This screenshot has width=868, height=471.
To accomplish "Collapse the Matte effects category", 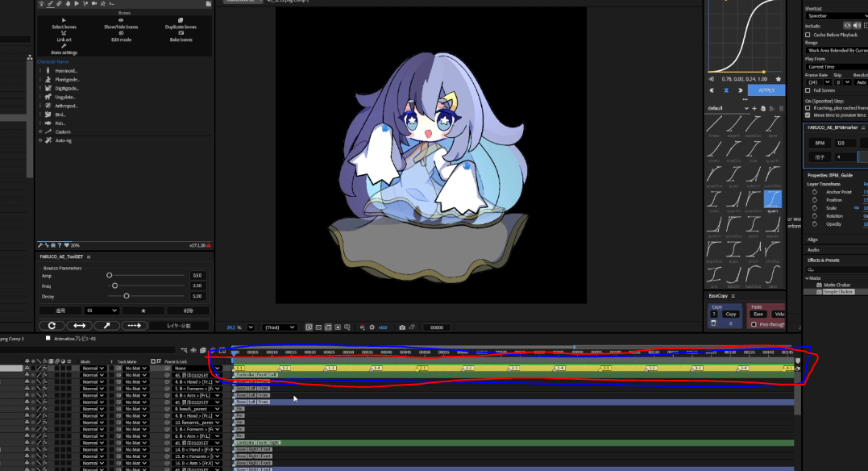I will pos(807,278).
